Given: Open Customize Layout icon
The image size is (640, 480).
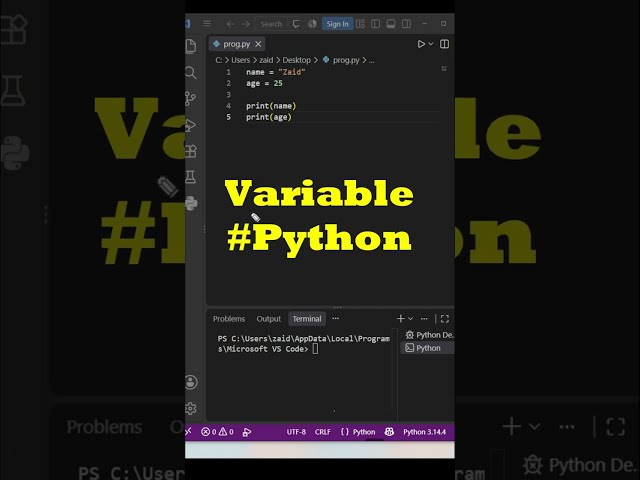Looking at the screenshot, I should click(360, 24).
